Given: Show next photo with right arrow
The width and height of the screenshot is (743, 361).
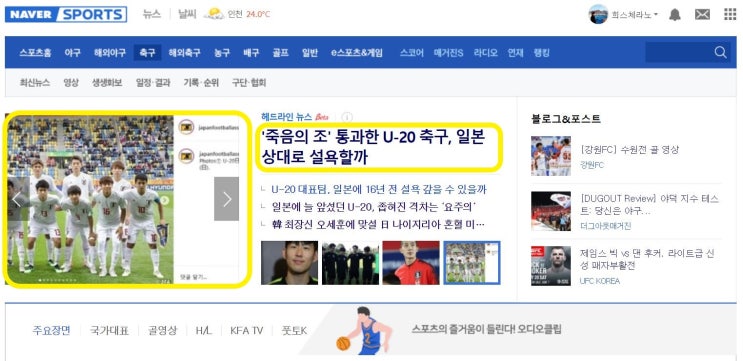Looking at the screenshot, I should coord(227,199).
